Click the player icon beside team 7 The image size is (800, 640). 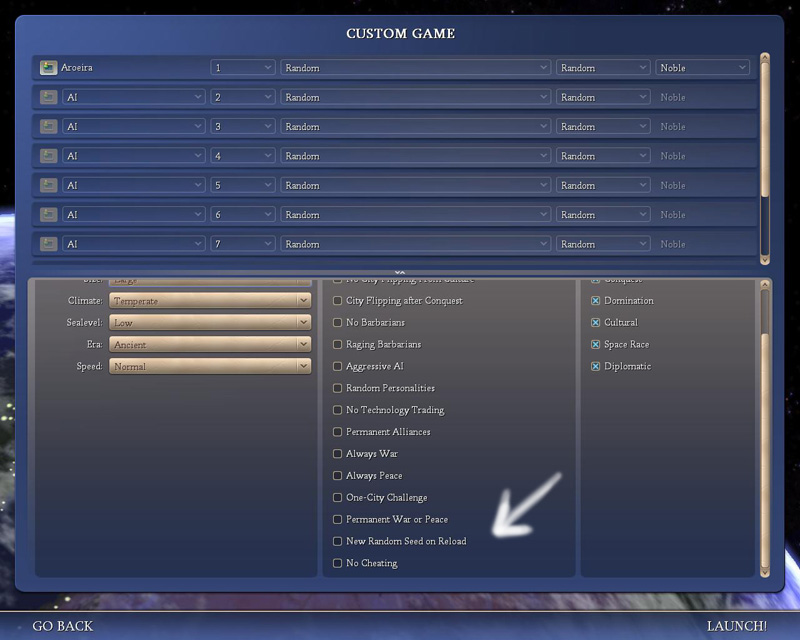pyautogui.click(x=48, y=244)
